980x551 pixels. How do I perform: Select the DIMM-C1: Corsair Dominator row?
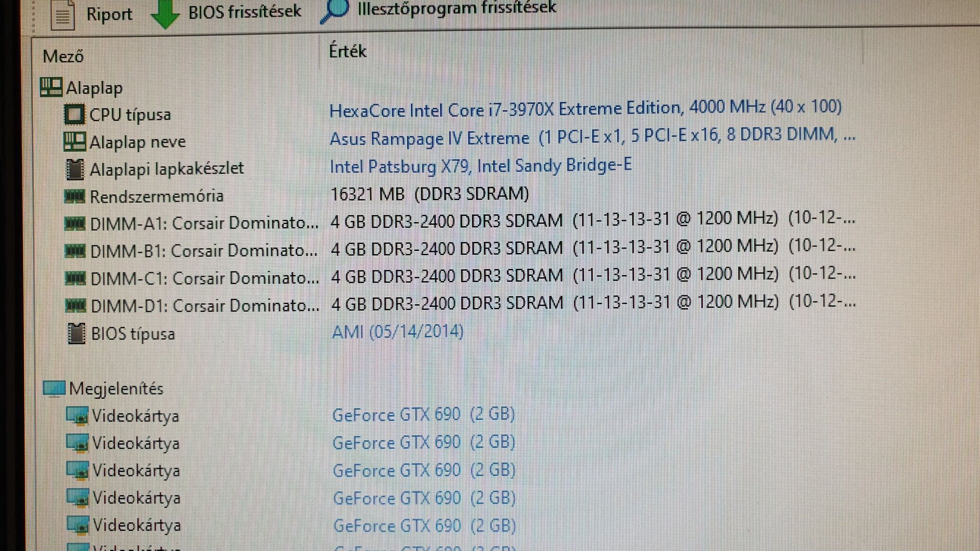pos(205,279)
